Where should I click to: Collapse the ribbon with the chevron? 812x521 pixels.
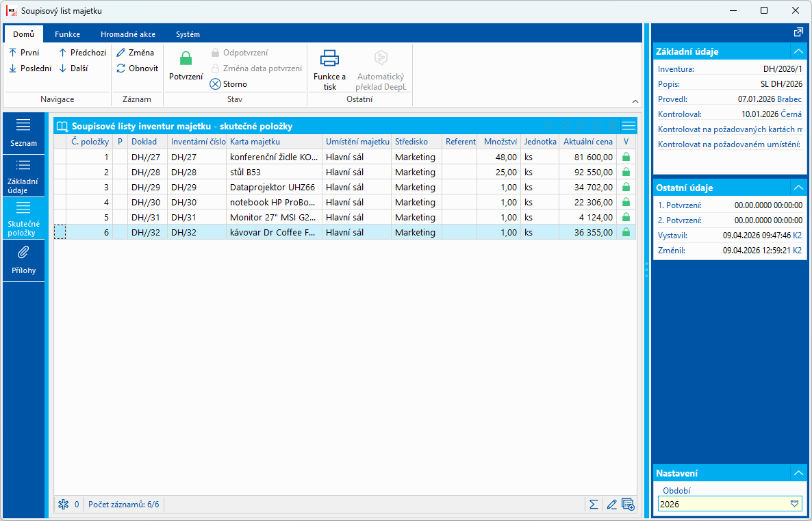pyautogui.click(x=635, y=101)
